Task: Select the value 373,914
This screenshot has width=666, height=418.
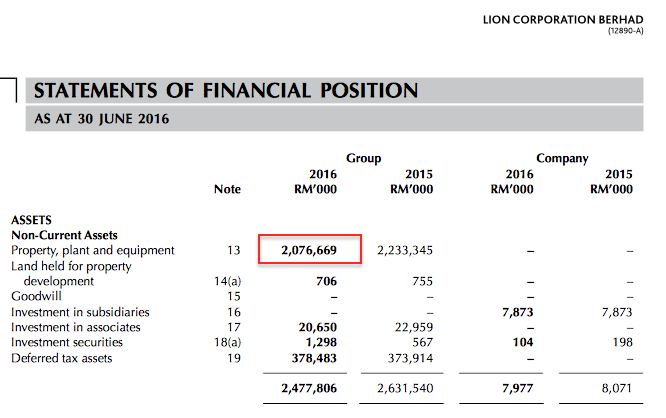Action: (x=410, y=358)
